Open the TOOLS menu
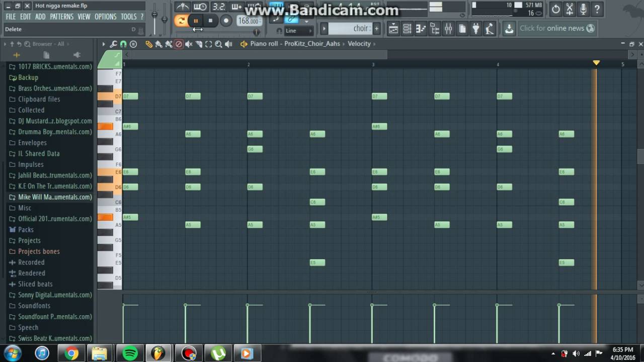This screenshot has width=644, height=362. (129, 17)
